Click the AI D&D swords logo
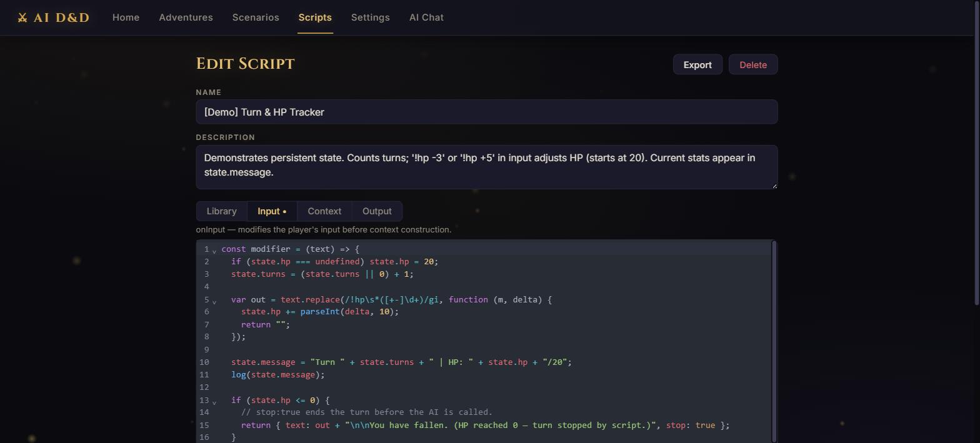The width and height of the screenshot is (980, 443). click(x=53, y=17)
